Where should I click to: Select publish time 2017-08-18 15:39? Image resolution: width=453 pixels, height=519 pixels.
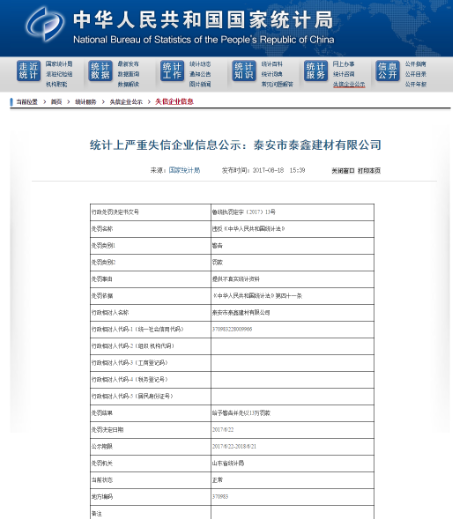click(279, 170)
